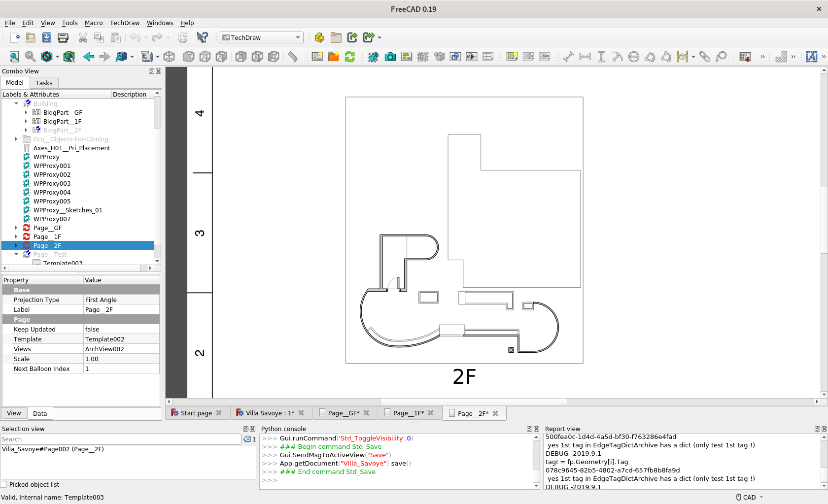Close the Python console panel

(x=537, y=429)
